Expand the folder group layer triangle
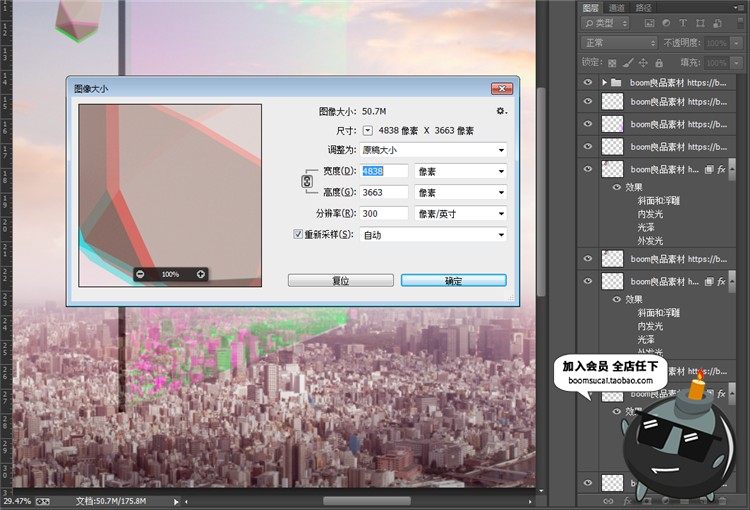This screenshot has height=510, width=750. pos(605,82)
